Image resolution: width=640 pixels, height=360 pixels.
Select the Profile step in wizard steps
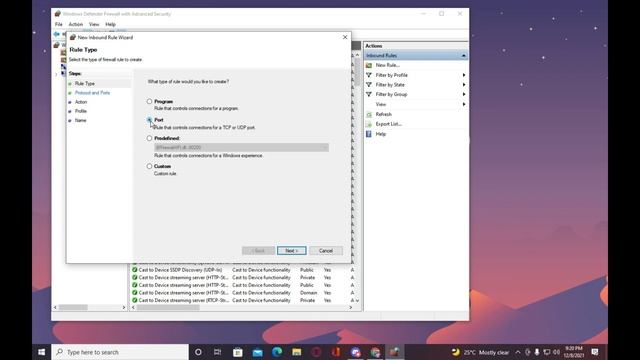80,111
